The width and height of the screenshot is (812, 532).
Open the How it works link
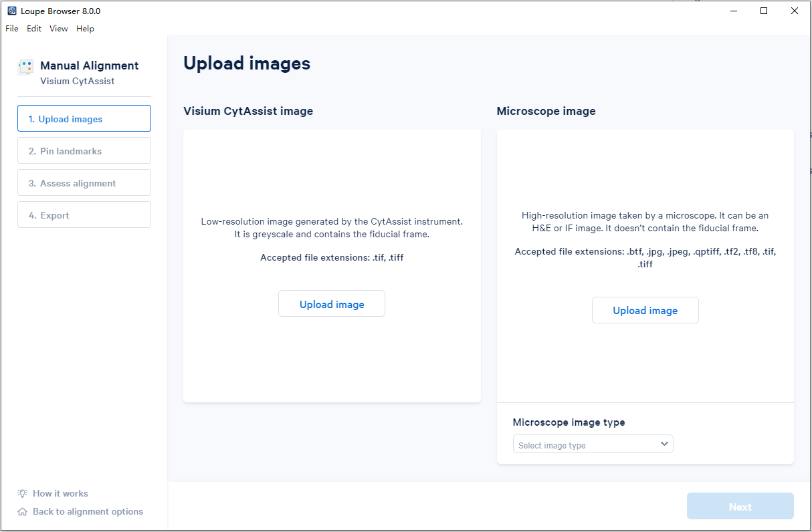click(60, 493)
